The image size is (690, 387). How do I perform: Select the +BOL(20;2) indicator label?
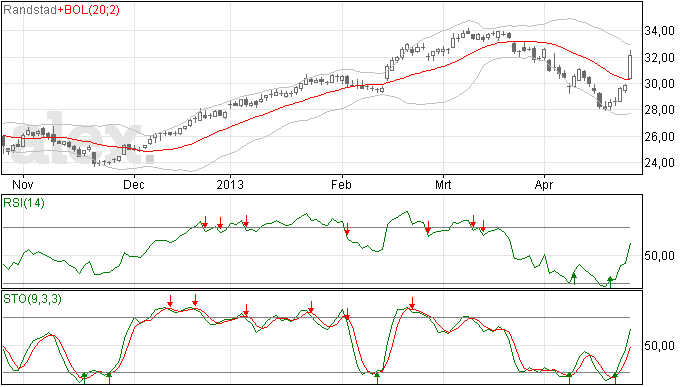[88, 10]
